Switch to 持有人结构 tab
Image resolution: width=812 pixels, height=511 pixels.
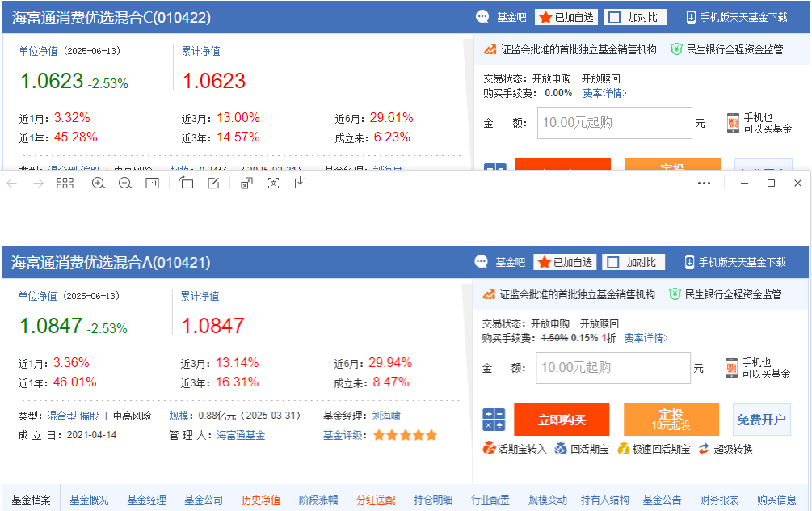tap(605, 500)
